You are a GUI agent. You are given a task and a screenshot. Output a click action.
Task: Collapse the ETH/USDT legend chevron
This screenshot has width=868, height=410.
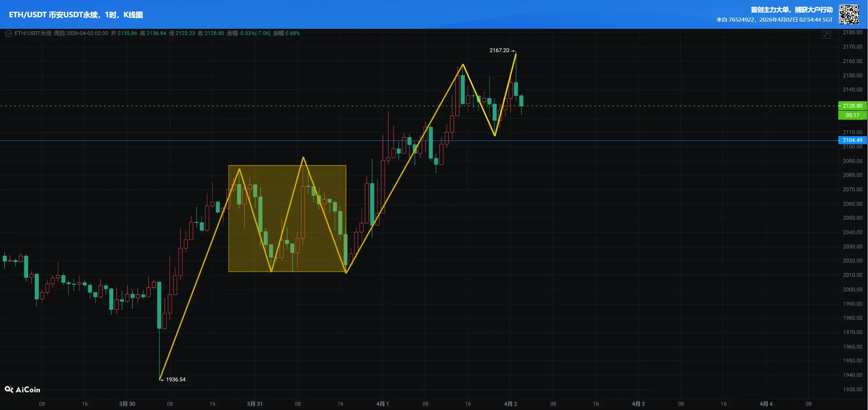(8, 33)
